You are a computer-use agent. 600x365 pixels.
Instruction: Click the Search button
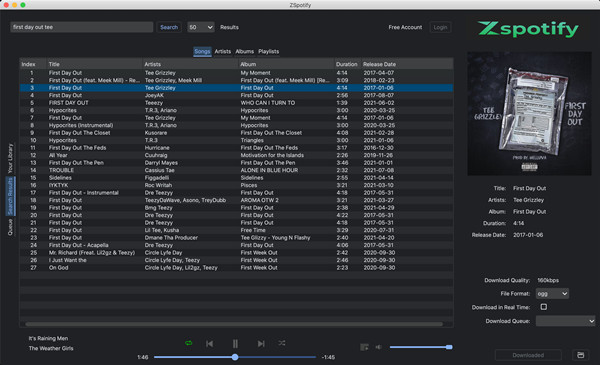(169, 27)
